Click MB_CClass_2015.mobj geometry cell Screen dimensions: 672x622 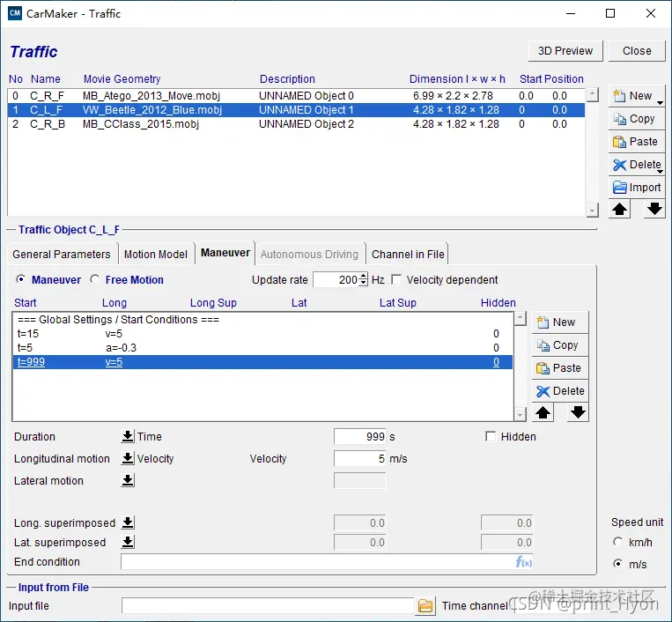pyautogui.click(x=141, y=124)
